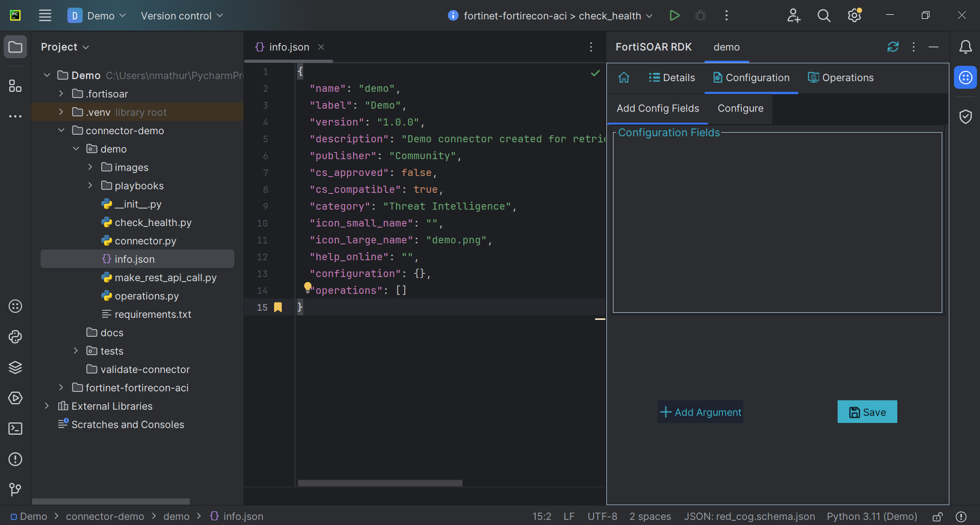Screen dimensions: 980x525
Task: Click the Save button
Action: (x=867, y=412)
